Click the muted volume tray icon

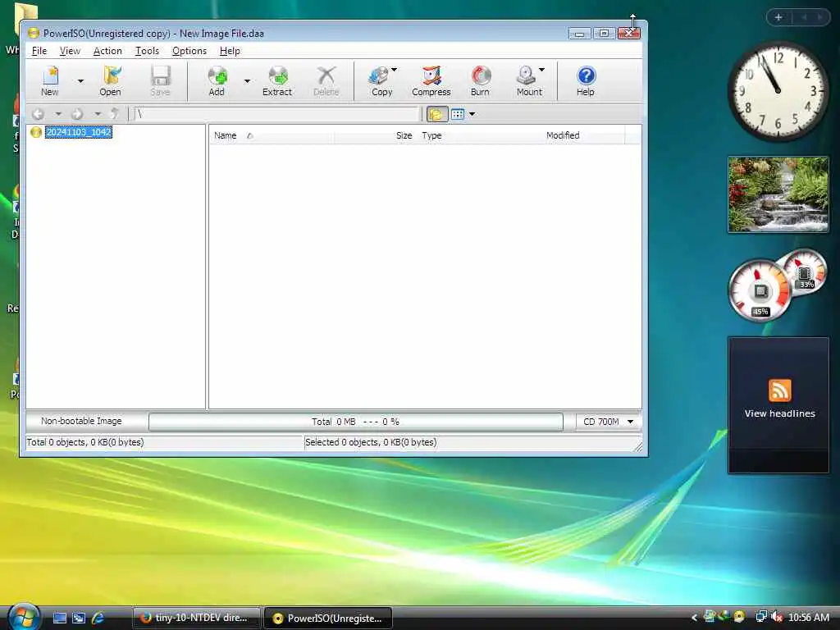pyautogui.click(x=778, y=617)
